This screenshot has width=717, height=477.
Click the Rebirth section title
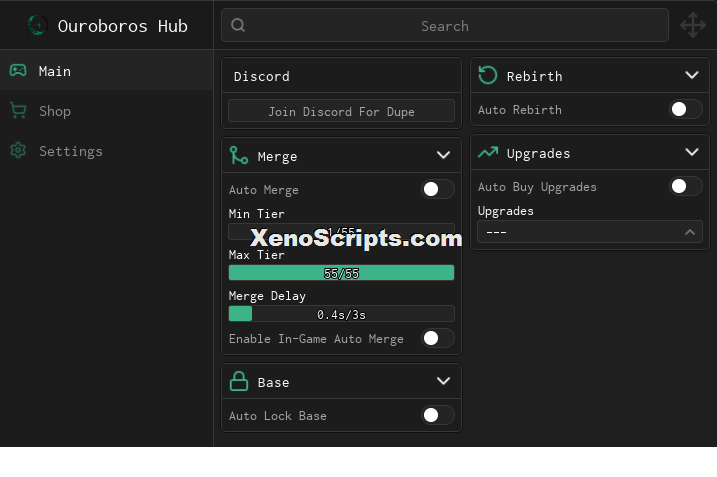click(535, 76)
